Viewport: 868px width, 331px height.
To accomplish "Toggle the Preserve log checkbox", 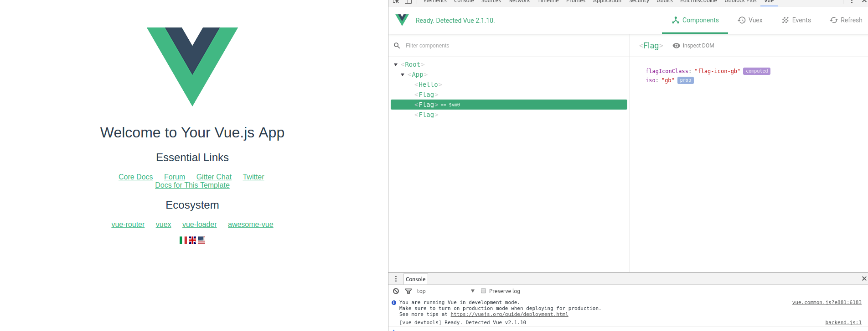I will (483, 291).
